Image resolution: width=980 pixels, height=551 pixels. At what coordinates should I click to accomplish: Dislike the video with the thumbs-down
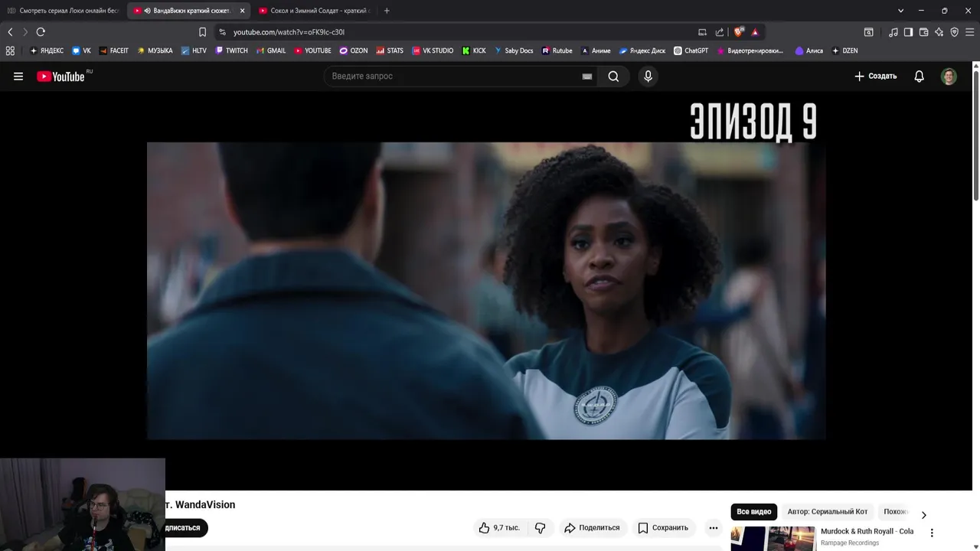(x=541, y=528)
